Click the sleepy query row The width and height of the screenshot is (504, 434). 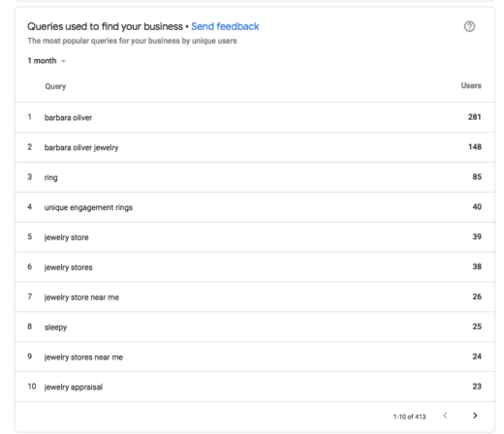click(255, 326)
